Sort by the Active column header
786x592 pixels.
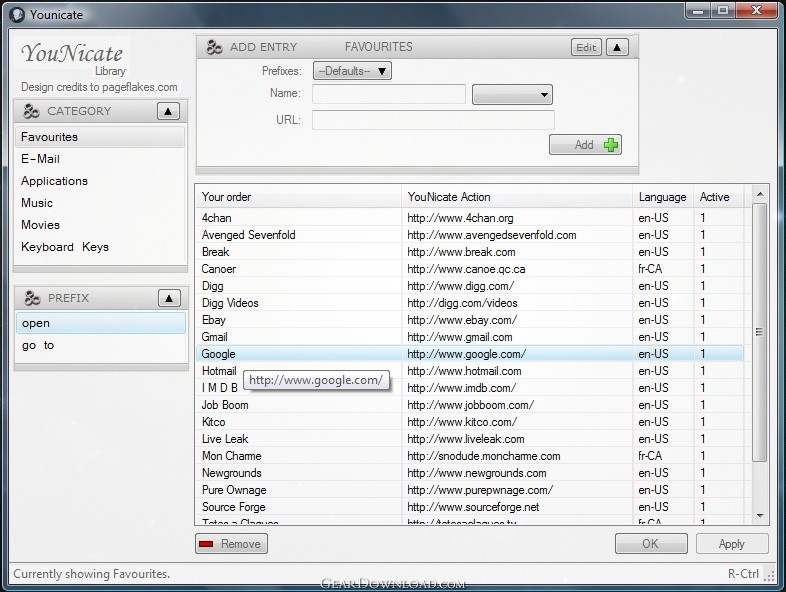tap(718, 197)
